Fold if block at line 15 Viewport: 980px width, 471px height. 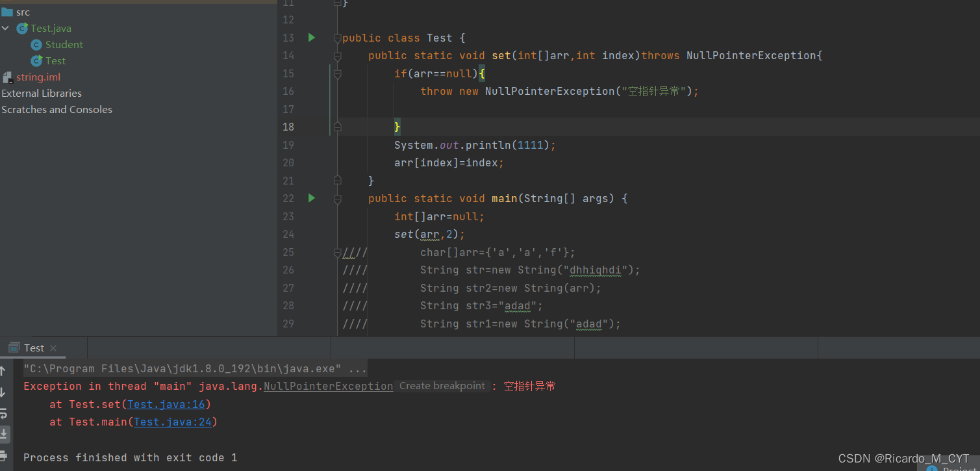coord(337,73)
